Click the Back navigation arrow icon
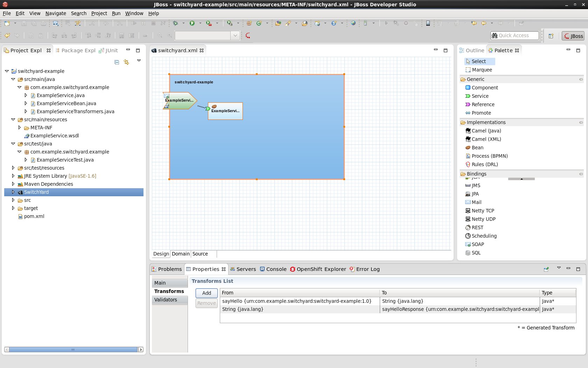Image resolution: width=588 pixels, height=368 pixels. click(484, 23)
